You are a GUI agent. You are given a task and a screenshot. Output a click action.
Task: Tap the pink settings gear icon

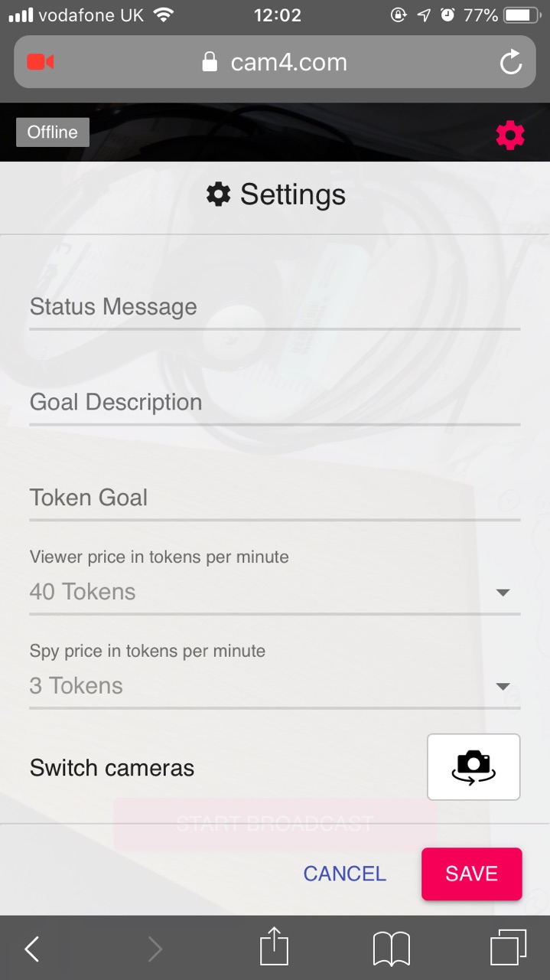coord(510,136)
